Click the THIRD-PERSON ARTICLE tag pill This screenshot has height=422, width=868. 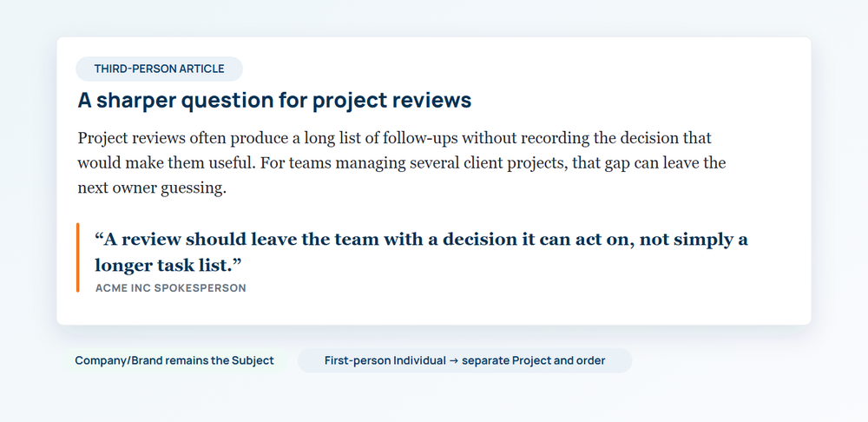coord(159,69)
